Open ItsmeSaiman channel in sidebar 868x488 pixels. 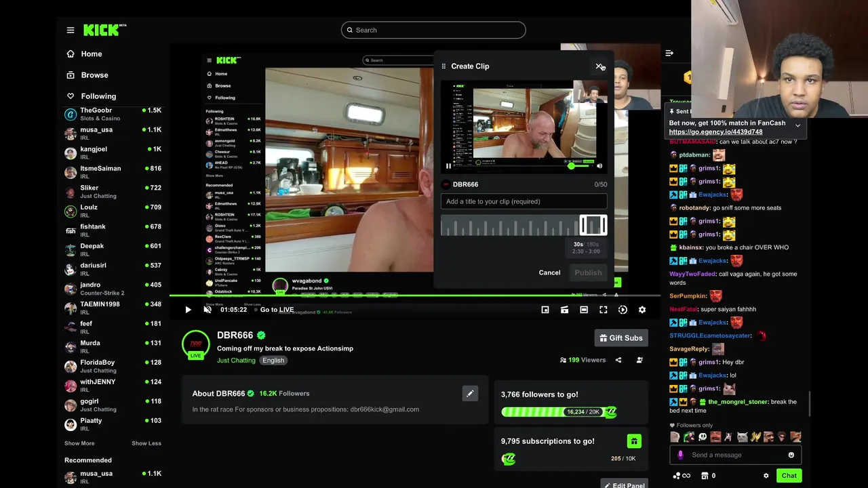[x=113, y=172]
